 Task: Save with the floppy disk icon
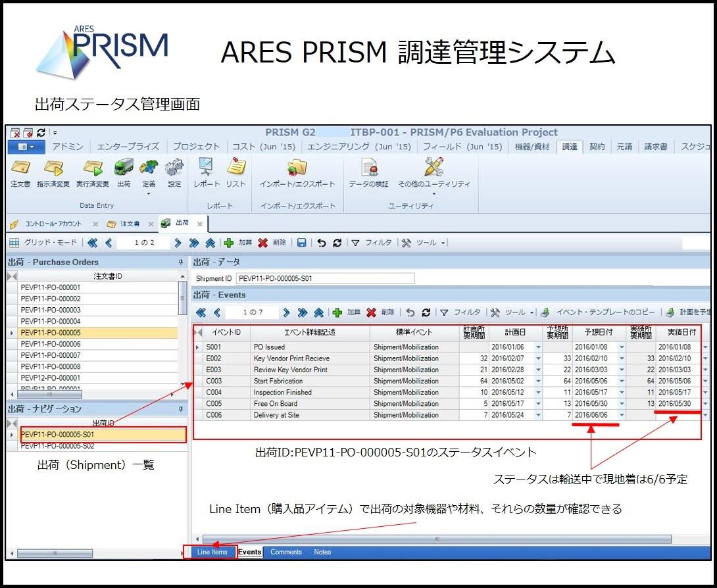click(301, 243)
